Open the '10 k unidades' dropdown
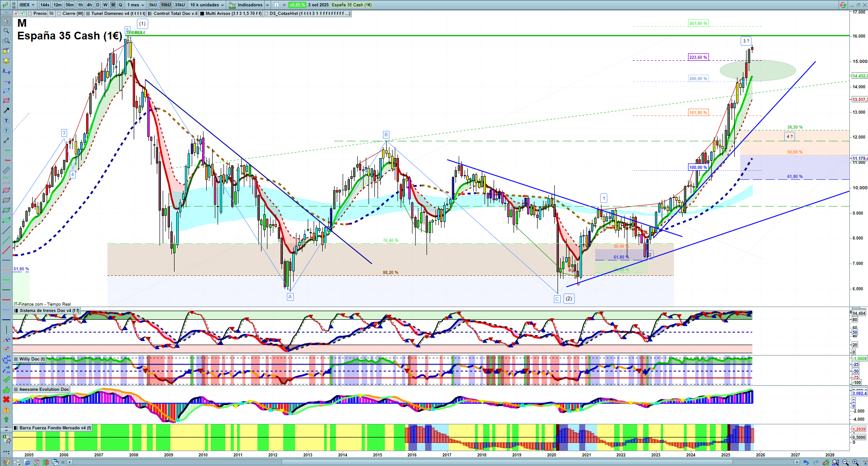The height and width of the screenshot is (466, 868). [207, 5]
